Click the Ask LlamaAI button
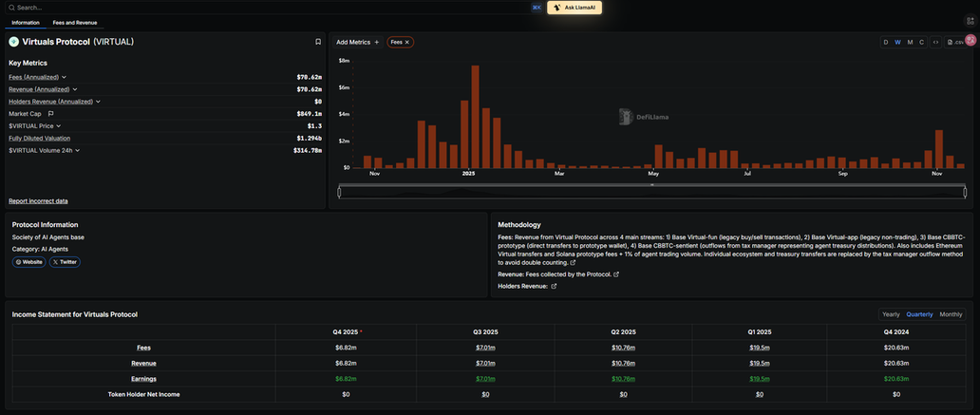Screen dimensions: 980x415 (575, 7)
